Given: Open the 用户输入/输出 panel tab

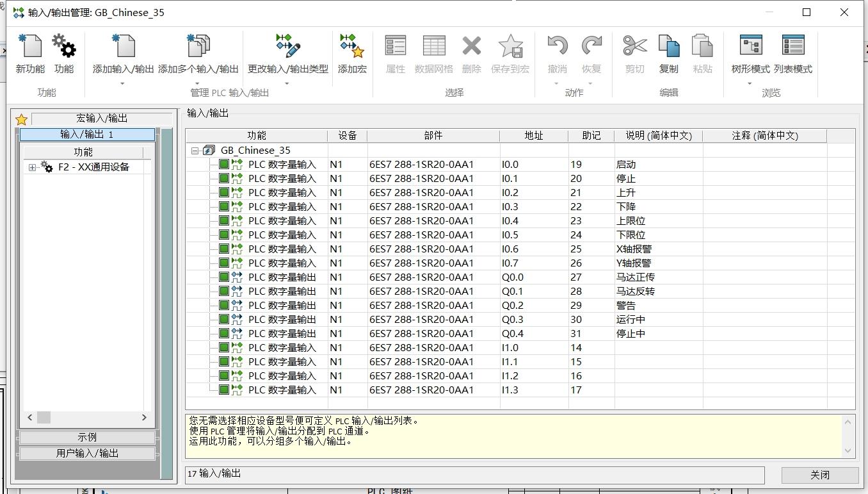Looking at the screenshot, I should 87,453.
